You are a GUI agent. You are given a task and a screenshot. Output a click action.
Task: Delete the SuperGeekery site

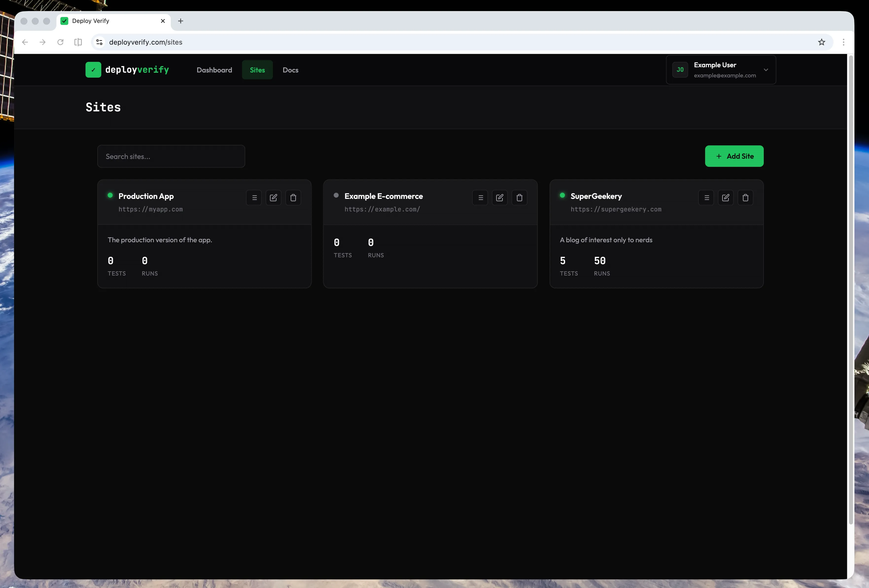pyautogui.click(x=745, y=197)
